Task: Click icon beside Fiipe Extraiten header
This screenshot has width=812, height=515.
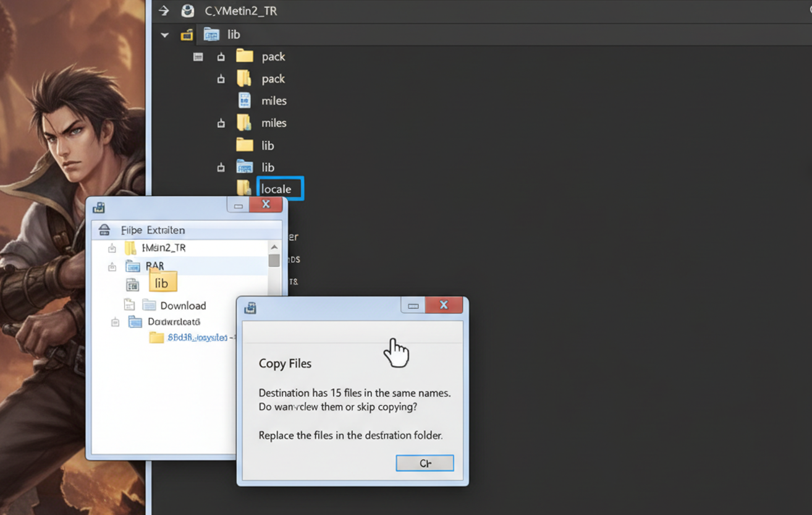Action: [x=104, y=230]
